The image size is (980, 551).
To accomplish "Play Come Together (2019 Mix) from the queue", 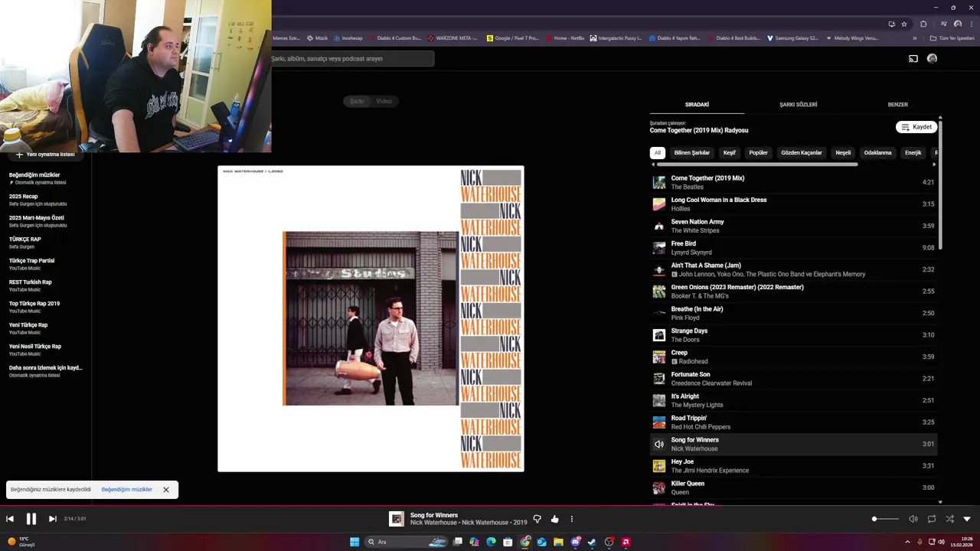I will (x=793, y=182).
